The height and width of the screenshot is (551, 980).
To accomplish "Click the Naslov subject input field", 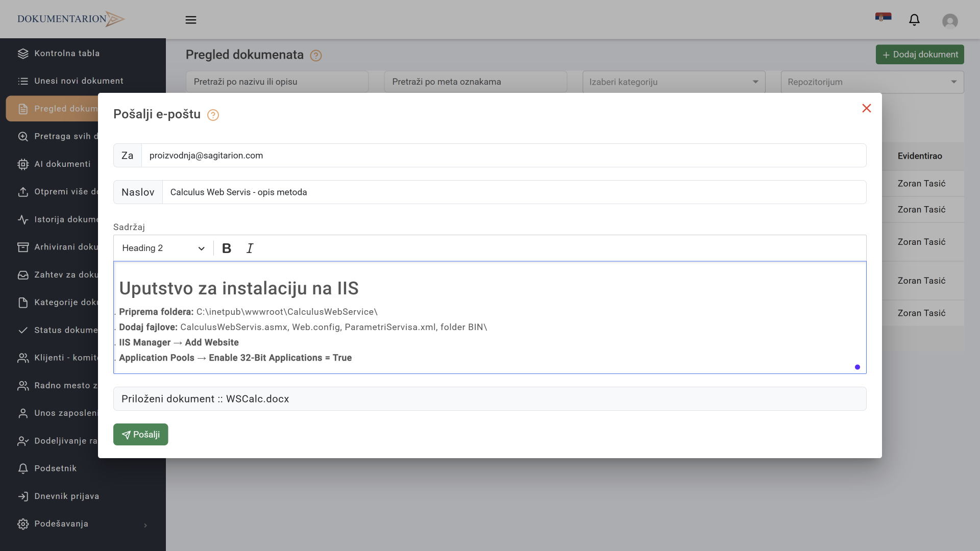I will click(x=513, y=192).
